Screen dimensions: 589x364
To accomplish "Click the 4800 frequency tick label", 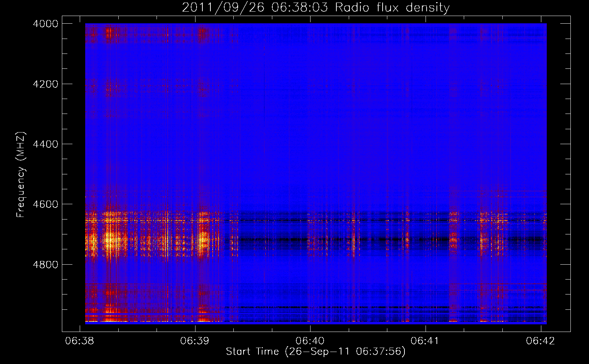I will pyautogui.click(x=46, y=264).
